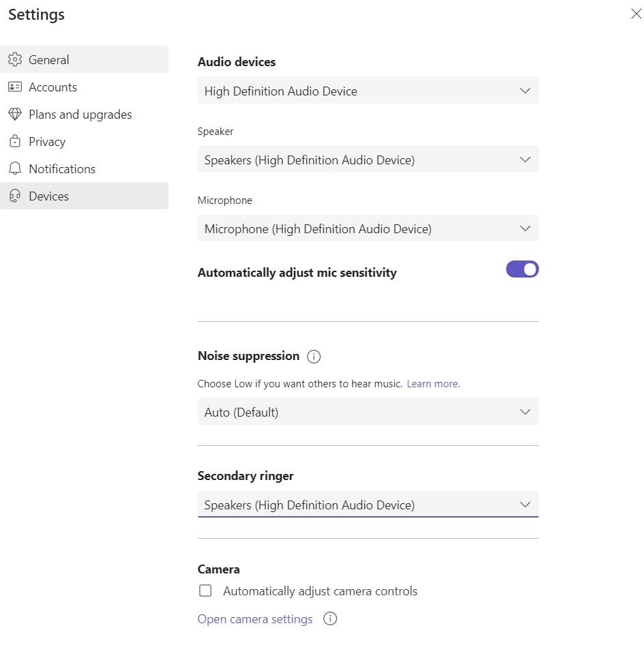This screenshot has height=658, width=644.
Task: Click the Accounts card icon
Action: [15, 87]
